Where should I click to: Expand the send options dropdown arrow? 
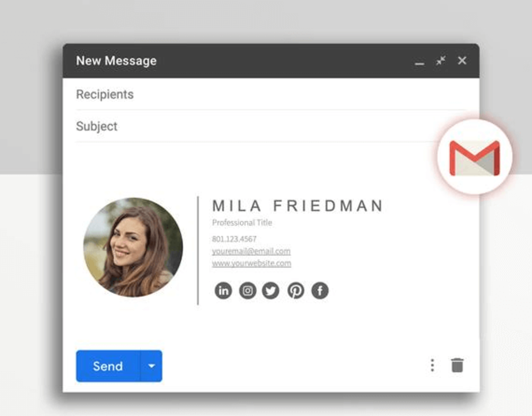click(x=151, y=366)
